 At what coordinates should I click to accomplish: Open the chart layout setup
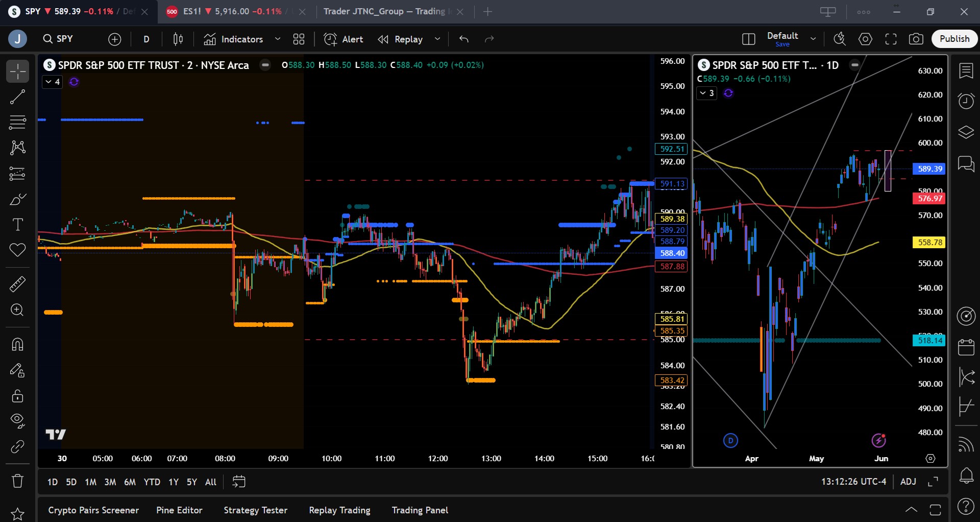[x=749, y=39]
